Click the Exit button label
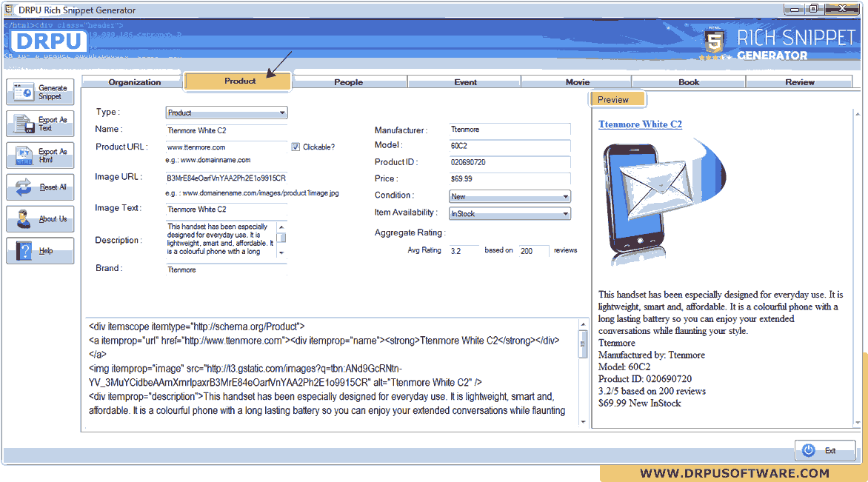This screenshot has width=868, height=482. pyautogui.click(x=830, y=450)
